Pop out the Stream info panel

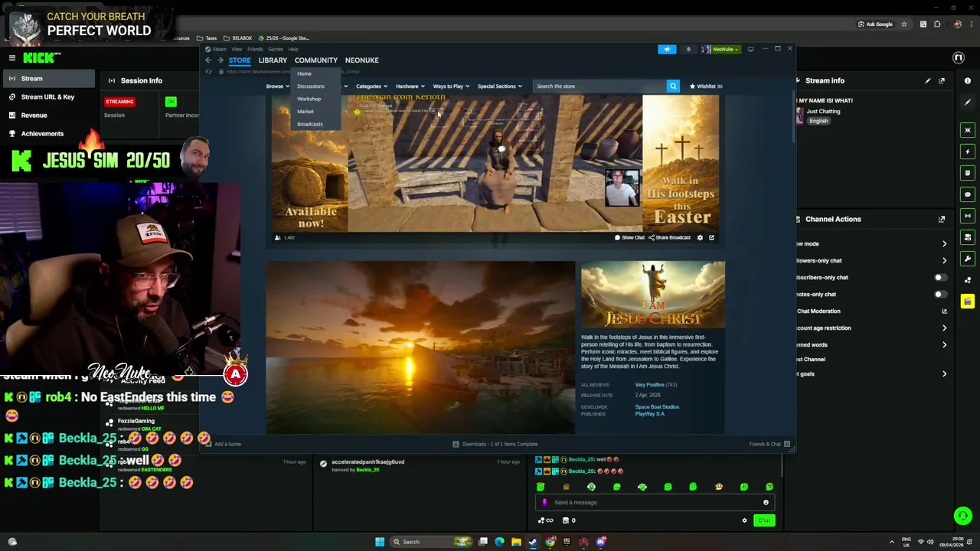(942, 80)
